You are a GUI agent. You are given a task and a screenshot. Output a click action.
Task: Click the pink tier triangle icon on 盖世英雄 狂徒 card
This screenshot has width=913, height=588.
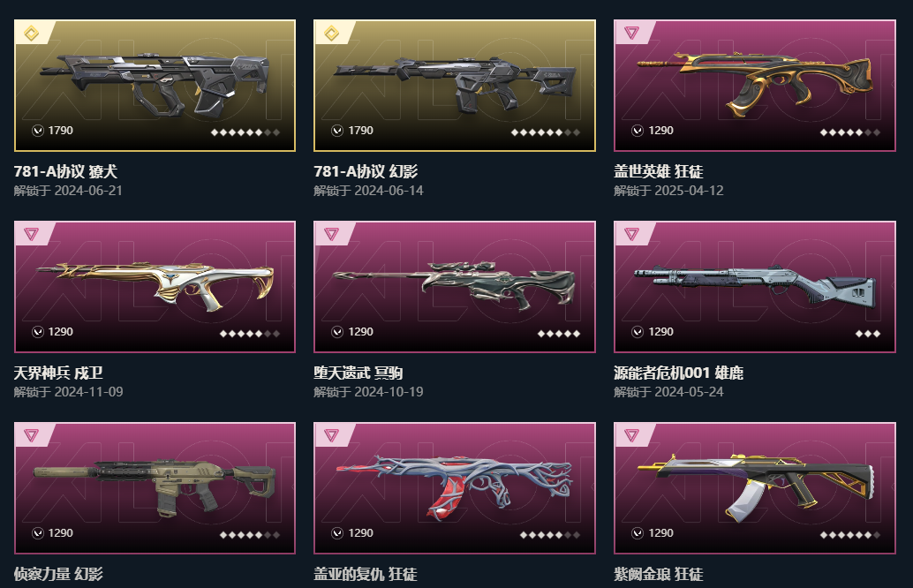(631, 33)
